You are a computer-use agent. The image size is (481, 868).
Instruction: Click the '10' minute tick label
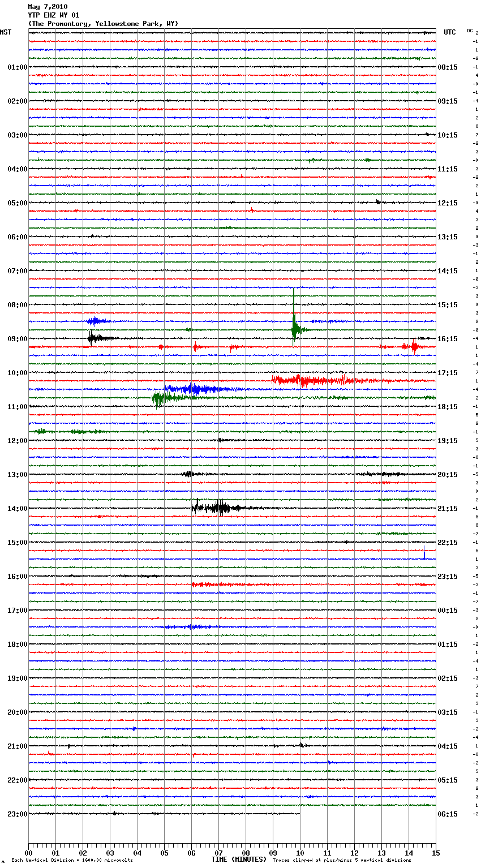click(300, 853)
